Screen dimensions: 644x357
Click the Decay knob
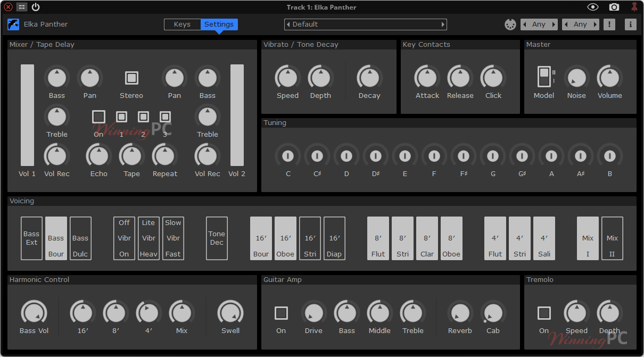[x=369, y=78]
